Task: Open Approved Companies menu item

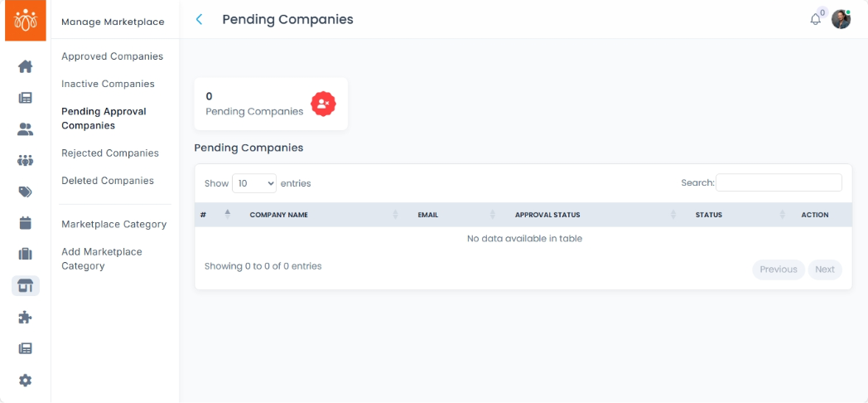Action: coord(112,56)
